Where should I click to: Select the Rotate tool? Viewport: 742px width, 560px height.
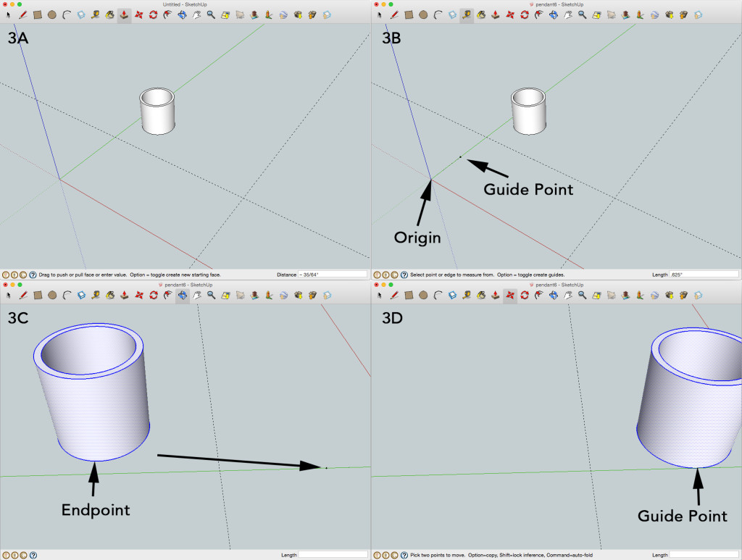pos(153,14)
